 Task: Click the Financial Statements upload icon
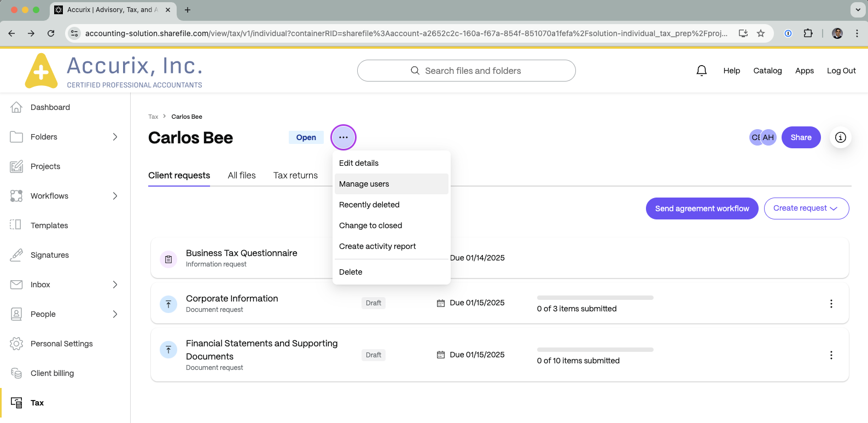168,350
